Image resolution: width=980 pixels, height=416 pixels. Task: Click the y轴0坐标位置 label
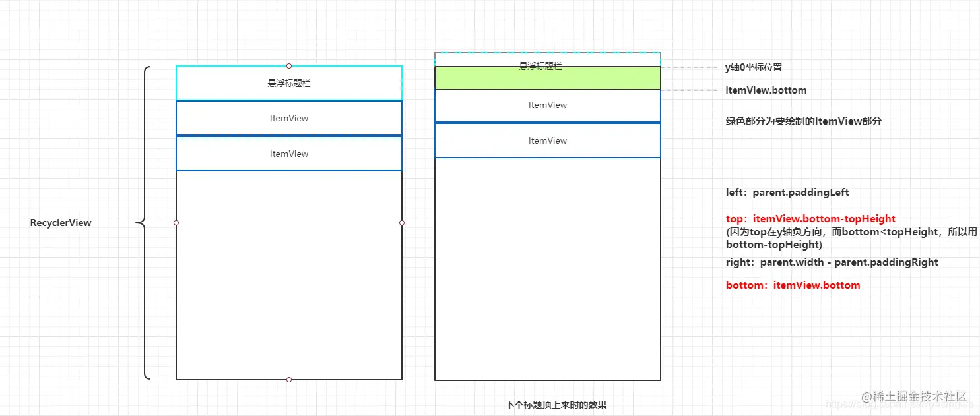(754, 67)
